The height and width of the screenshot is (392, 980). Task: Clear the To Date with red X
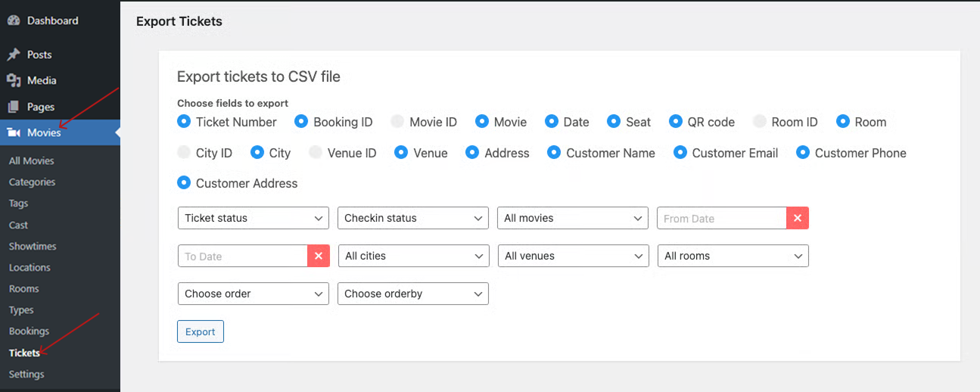318,256
